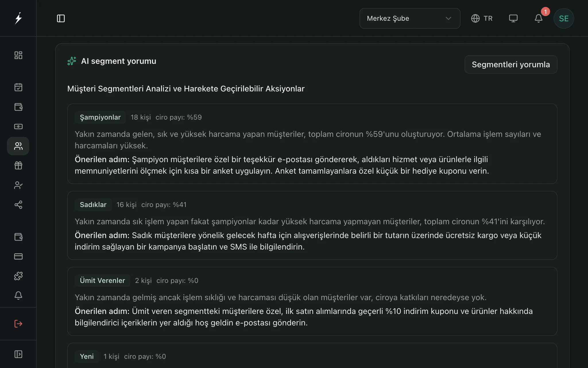This screenshot has height=368, width=588.
Task: Open the SE user avatar menu
Action: 564,18
